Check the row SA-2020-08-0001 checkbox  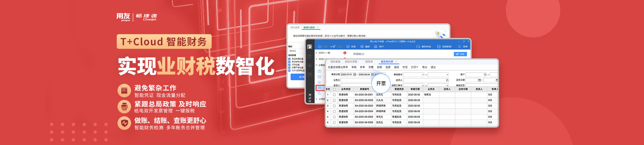[334, 95]
